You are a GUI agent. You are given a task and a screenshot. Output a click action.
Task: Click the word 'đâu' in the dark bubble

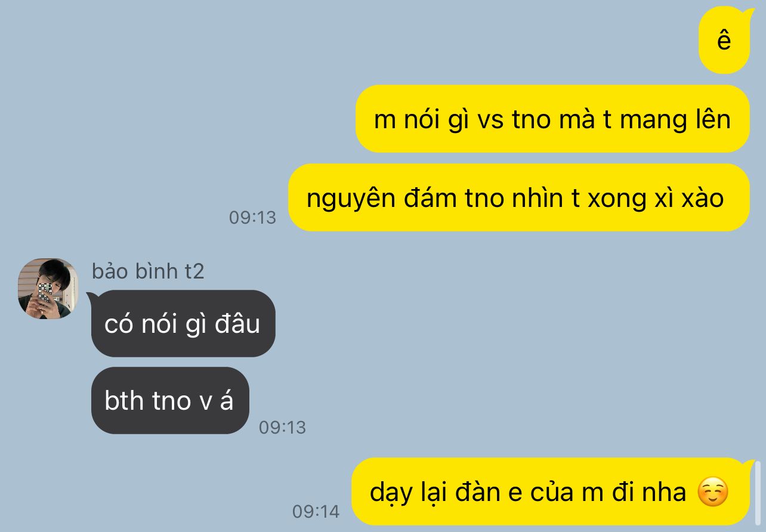(x=237, y=324)
